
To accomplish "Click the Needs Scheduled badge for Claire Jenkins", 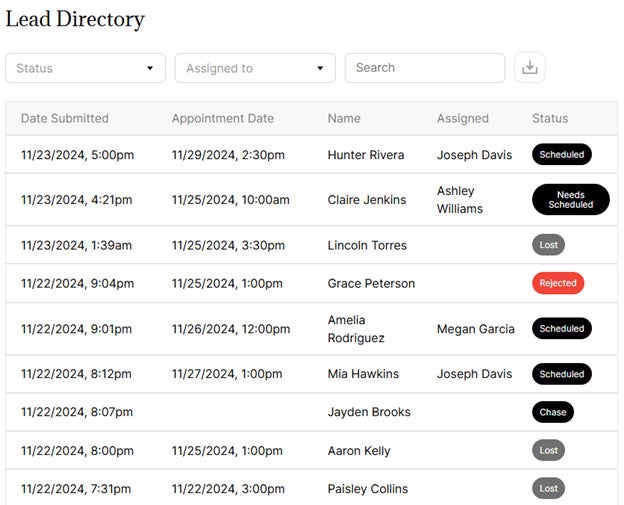I will coord(570,199).
